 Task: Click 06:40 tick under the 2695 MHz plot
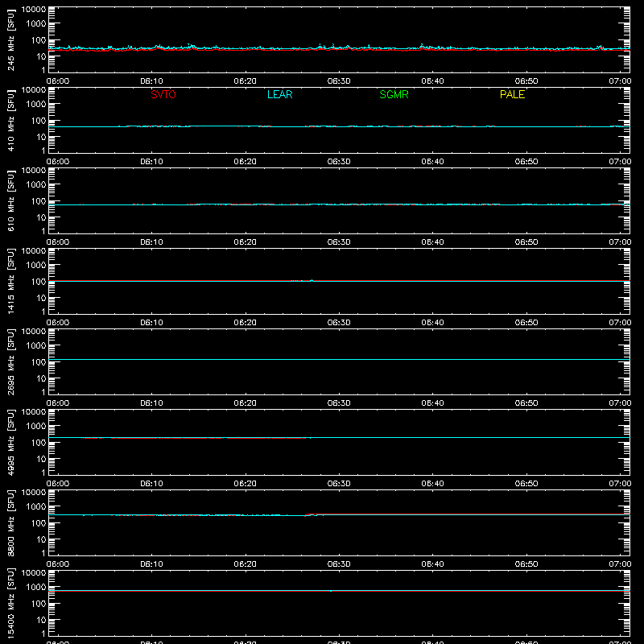tap(432, 403)
